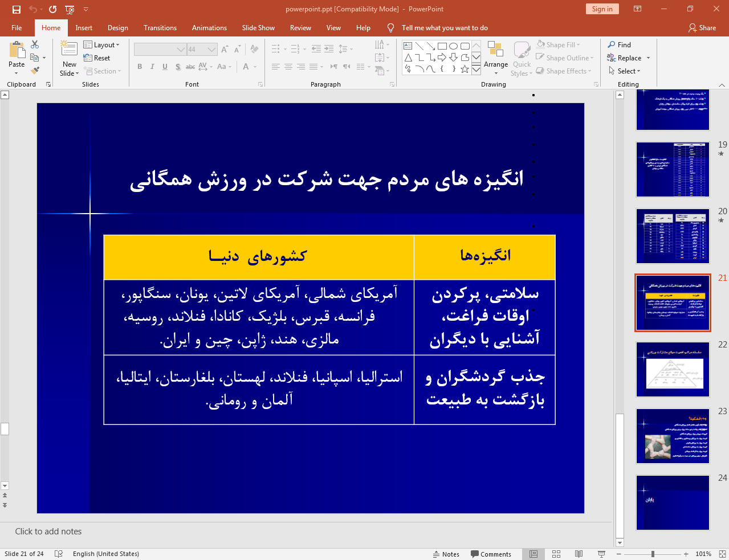
Task: Switch to Slide Sorter view
Action: click(x=556, y=553)
